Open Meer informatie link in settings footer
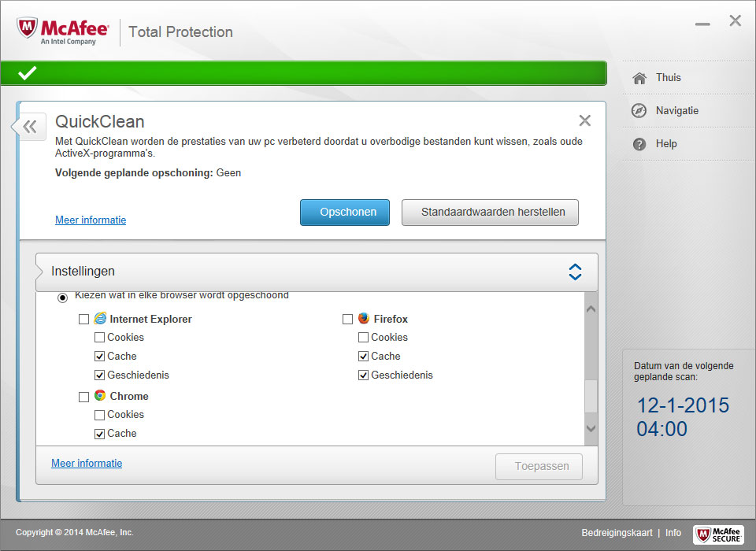Viewport: 756px width, 551px height. 87,464
